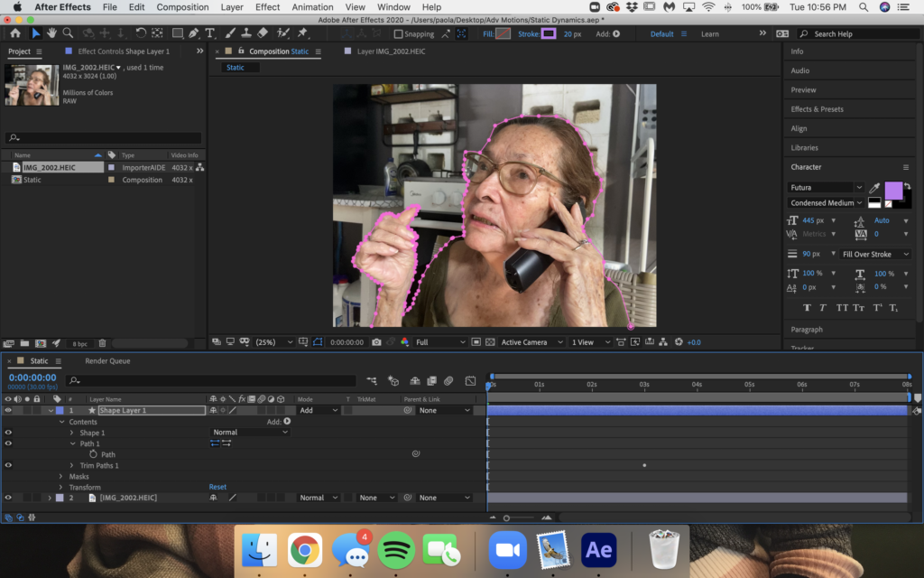This screenshot has width=924, height=578.
Task: Click the Path stopwatch icon
Action: [93, 454]
